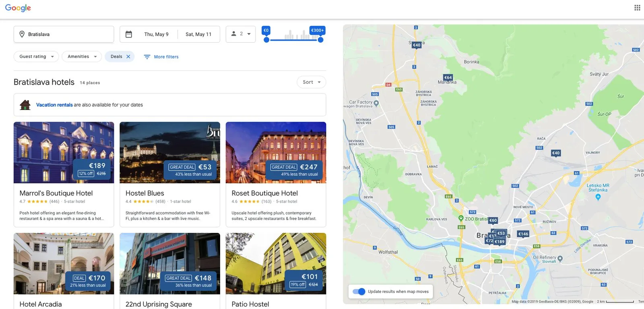This screenshot has height=309, width=644.
Task: Open the calendar icon for dates
Action: tap(129, 34)
